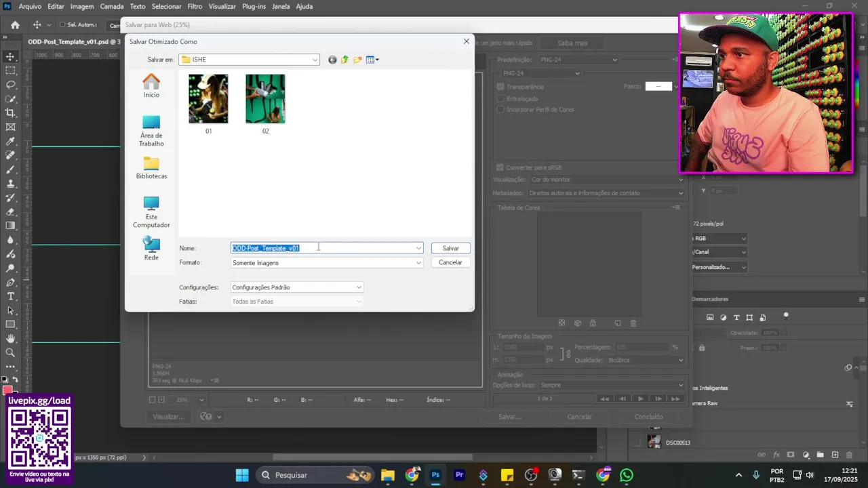This screenshot has height=488, width=868.
Task: Go up one folder level
Action: point(344,60)
